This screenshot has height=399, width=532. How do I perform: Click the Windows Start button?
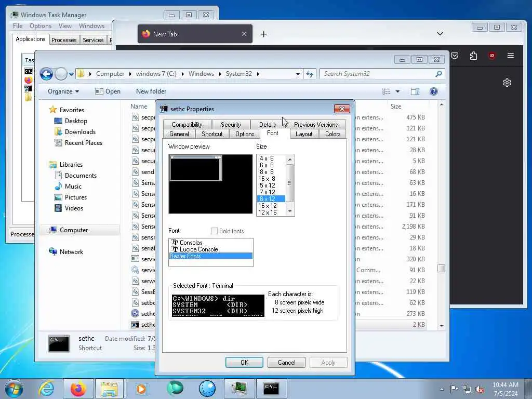point(14,389)
